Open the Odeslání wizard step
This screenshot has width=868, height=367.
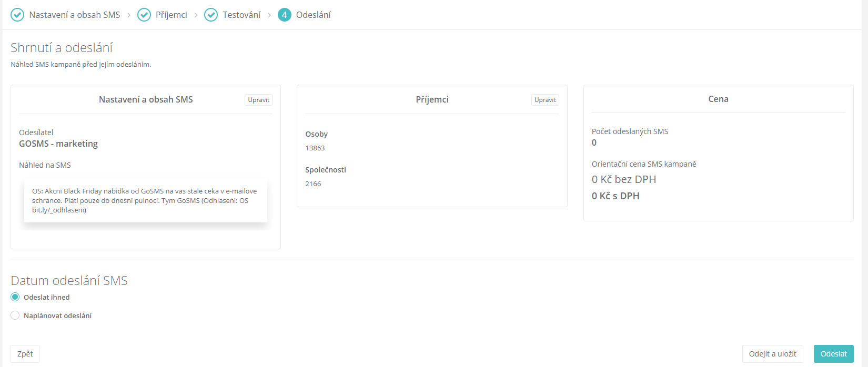tap(314, 15)
